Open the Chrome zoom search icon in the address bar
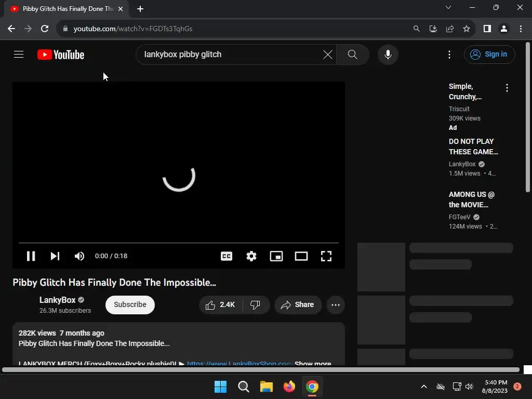The image size is (532, 399). click(416, 29)
